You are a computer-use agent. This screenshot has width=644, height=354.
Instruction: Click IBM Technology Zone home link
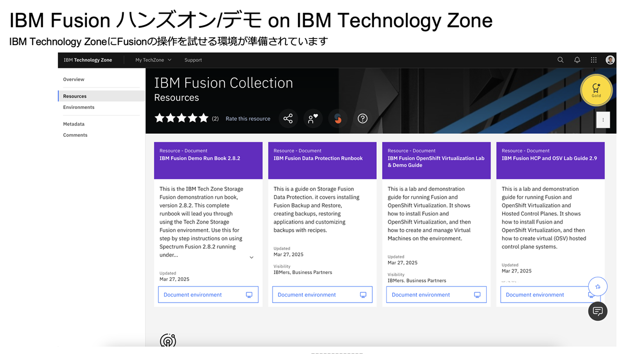(x=88, y=60)
